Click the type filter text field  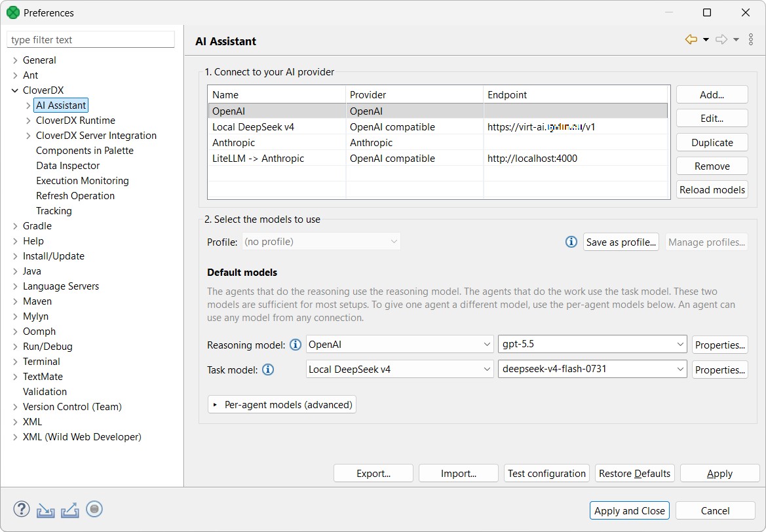click(x=90, y=39)
